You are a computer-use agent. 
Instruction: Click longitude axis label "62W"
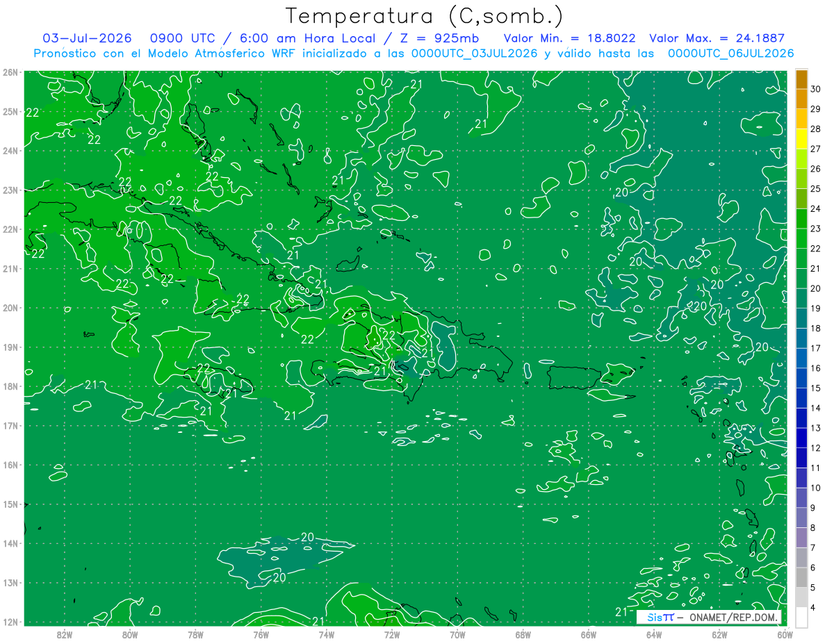pyautogui.click(x=719, y=634)
